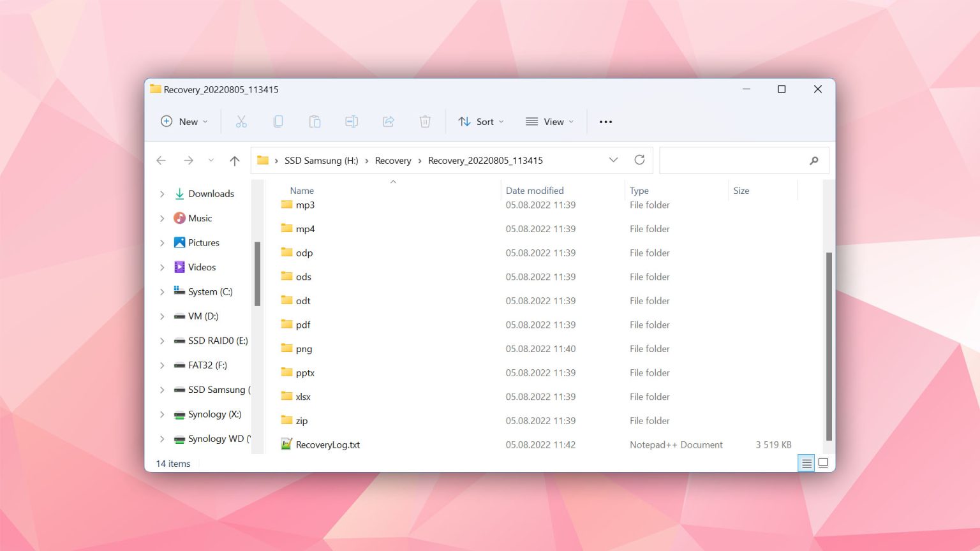
Task: Navigate back with the back button
Action: click(161, 160)
